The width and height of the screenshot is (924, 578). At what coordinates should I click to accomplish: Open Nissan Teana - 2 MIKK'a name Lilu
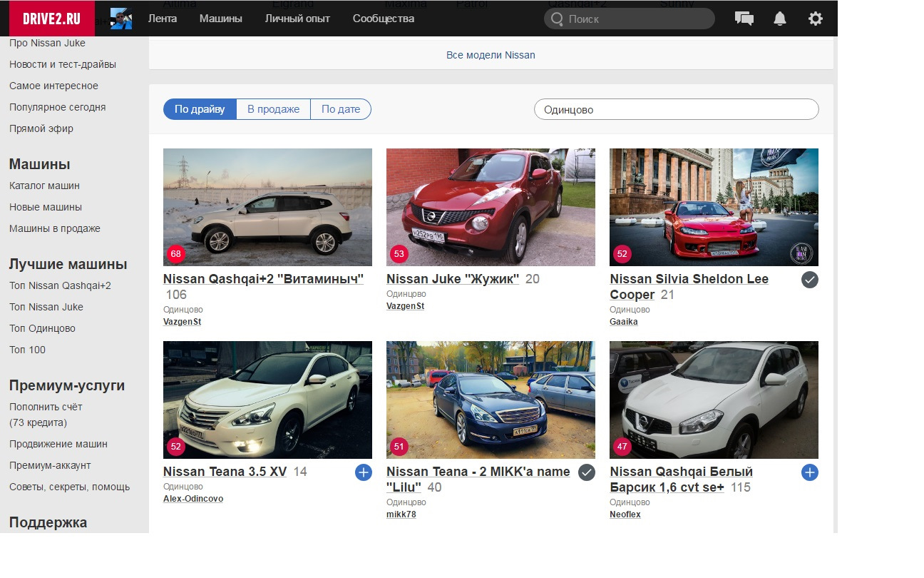click(x=478, y=480)
